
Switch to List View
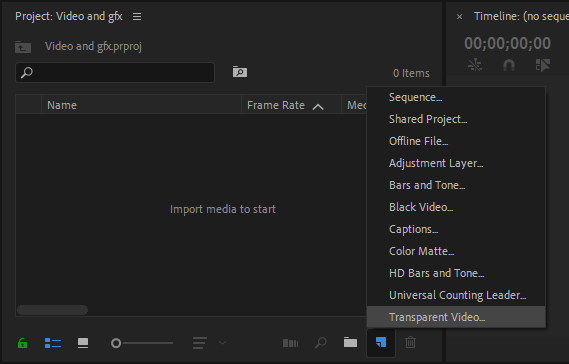(x=53, y=343)
